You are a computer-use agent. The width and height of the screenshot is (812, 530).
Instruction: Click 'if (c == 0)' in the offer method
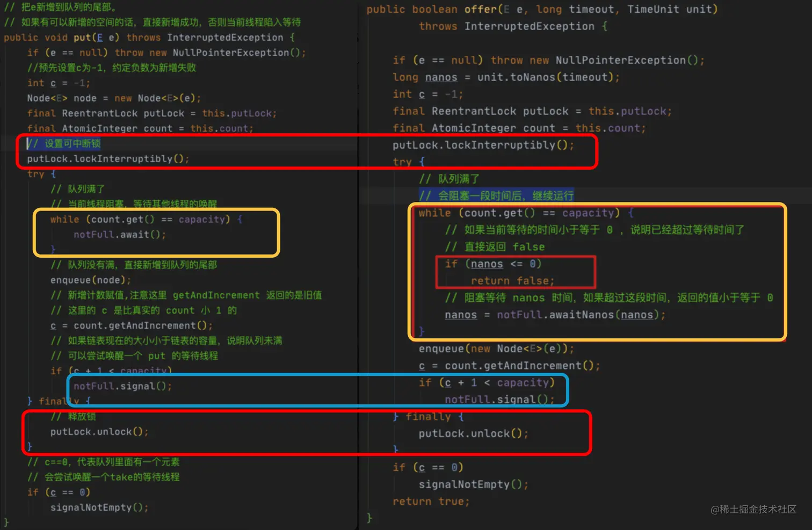pos(428,467)
